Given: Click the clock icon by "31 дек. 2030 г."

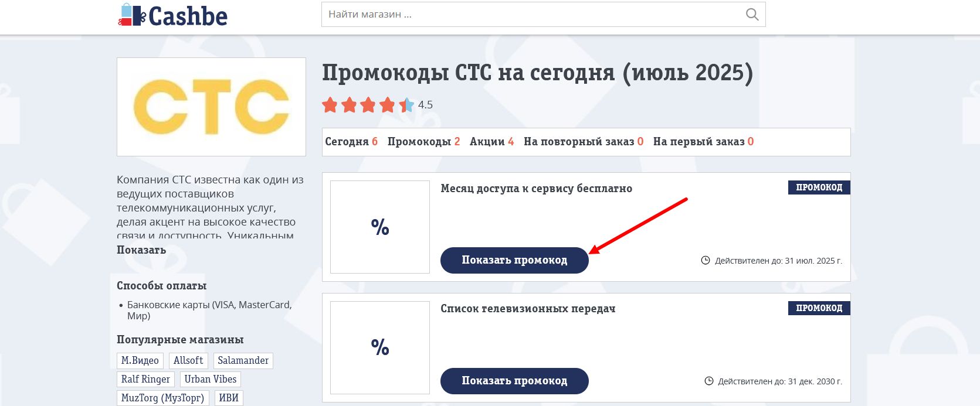Looking at the screenshot, I should point(709,381).
